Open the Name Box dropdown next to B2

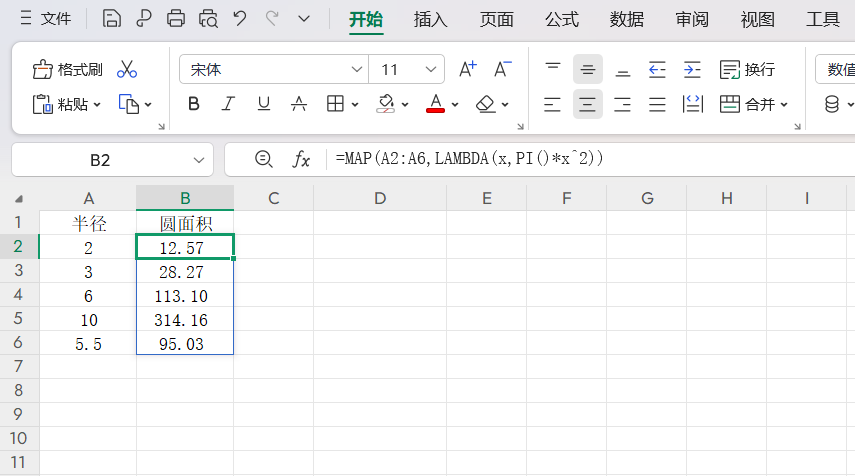[196, 160]
